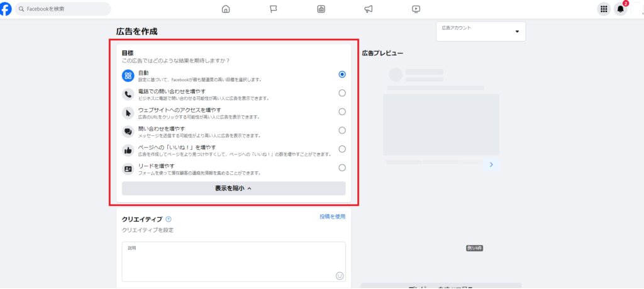Open the grid menu icon
This screenshot has height=289, width=644.
point(604,9)
